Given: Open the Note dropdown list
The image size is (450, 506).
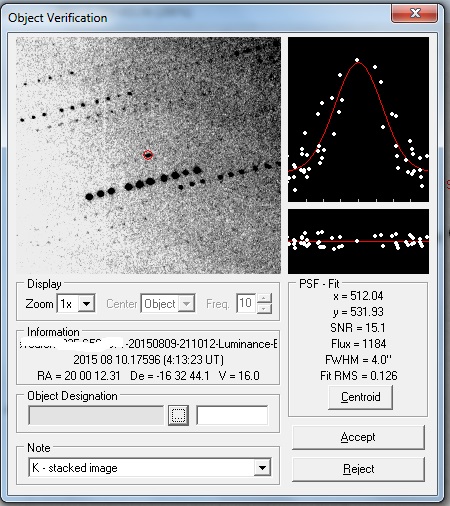Looking at the screenshot, I should pos(262,468).
